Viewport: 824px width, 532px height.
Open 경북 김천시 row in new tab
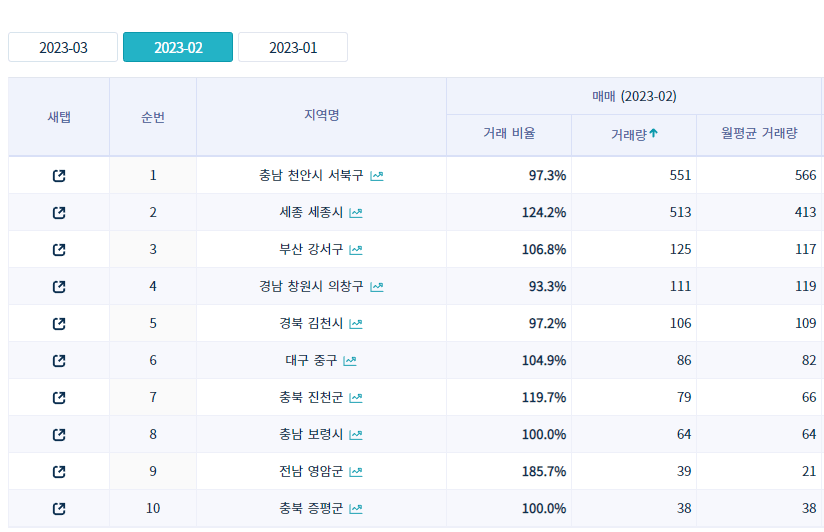pos(59,324)
